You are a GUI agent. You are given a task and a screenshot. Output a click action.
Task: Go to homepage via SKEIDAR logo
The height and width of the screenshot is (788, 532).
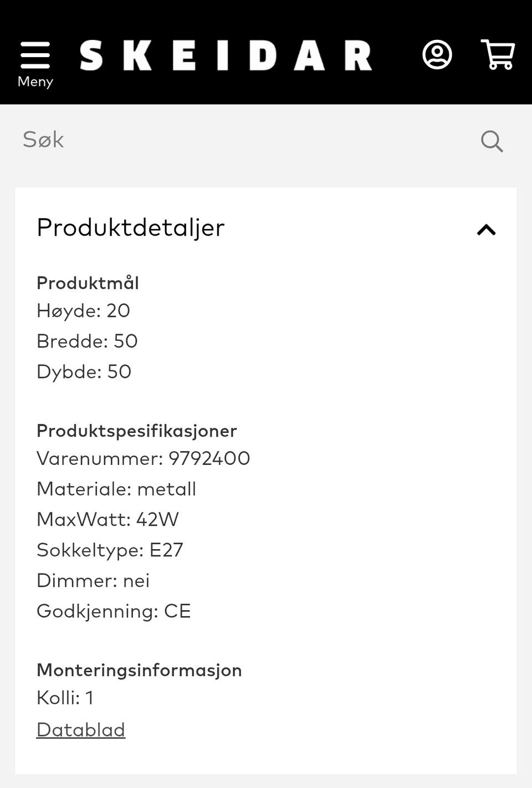point(226,55)
